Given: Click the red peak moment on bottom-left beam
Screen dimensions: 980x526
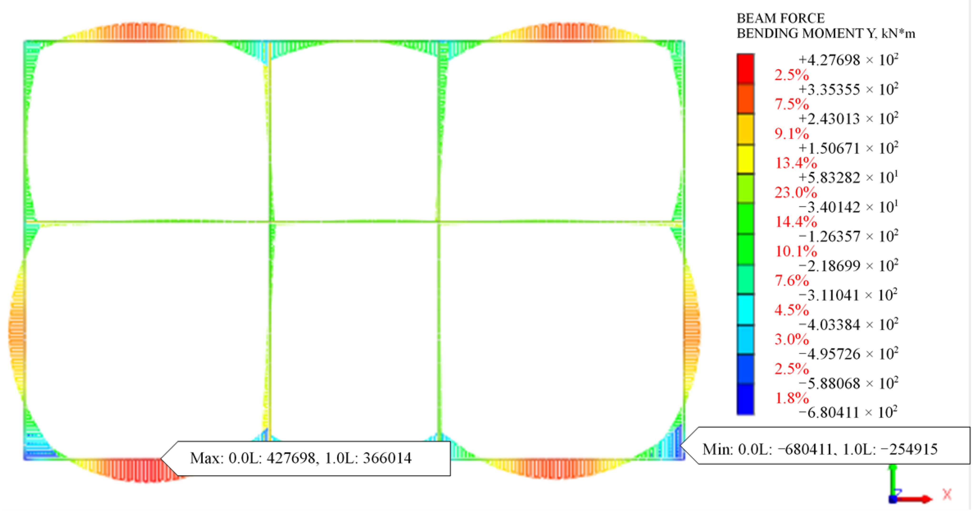Looking at the screenshot, I should pos(146,470).
